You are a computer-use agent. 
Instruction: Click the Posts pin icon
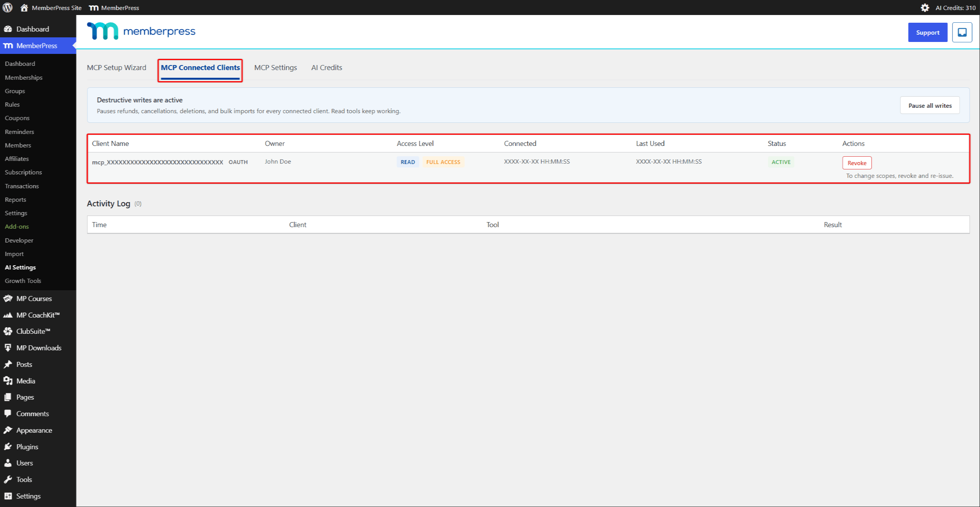click(x=8, y=364)
